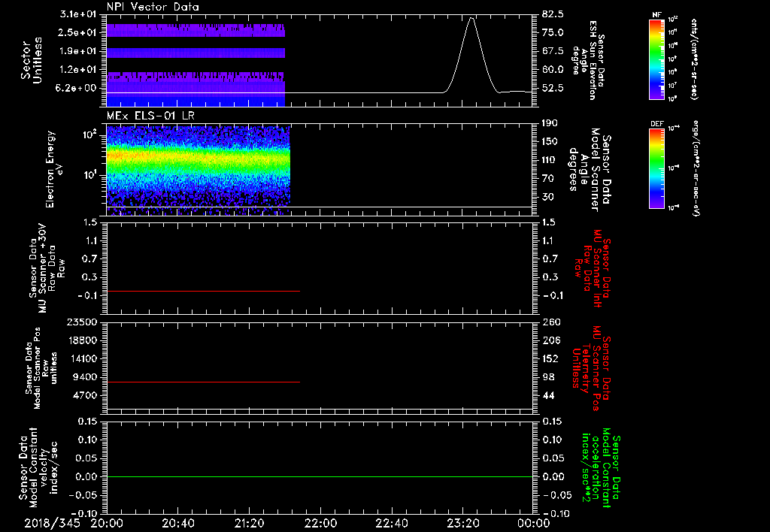Click the peak of the sun elevation curve
The width and height of the screenshot is (770, 532).
471,18
